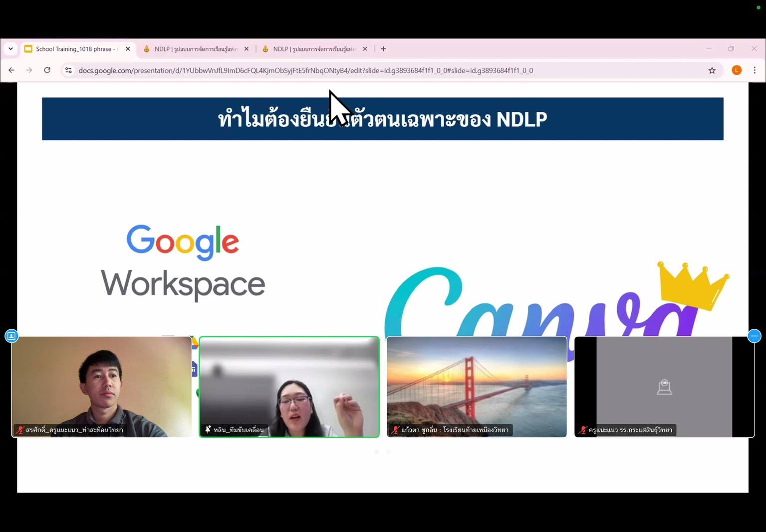This screenshot has height=532, width=766.
Task: Open the orange L profile avatar
Action: [737, 70]
